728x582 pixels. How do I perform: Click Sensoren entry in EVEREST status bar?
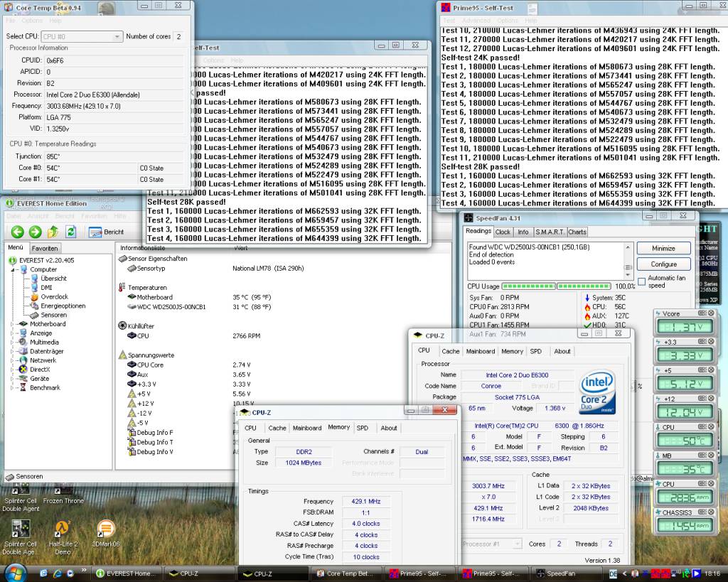pos(25,477)
